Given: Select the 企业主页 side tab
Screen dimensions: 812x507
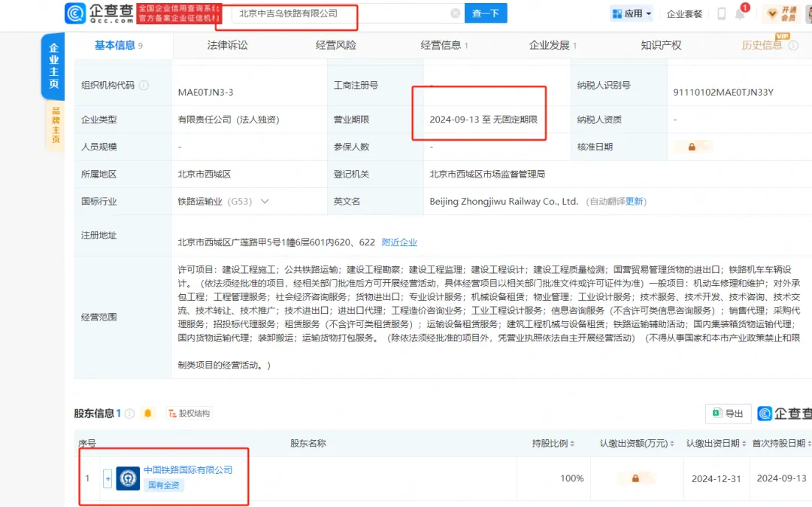Looking at the screenshot, I should tap(53, 65).
